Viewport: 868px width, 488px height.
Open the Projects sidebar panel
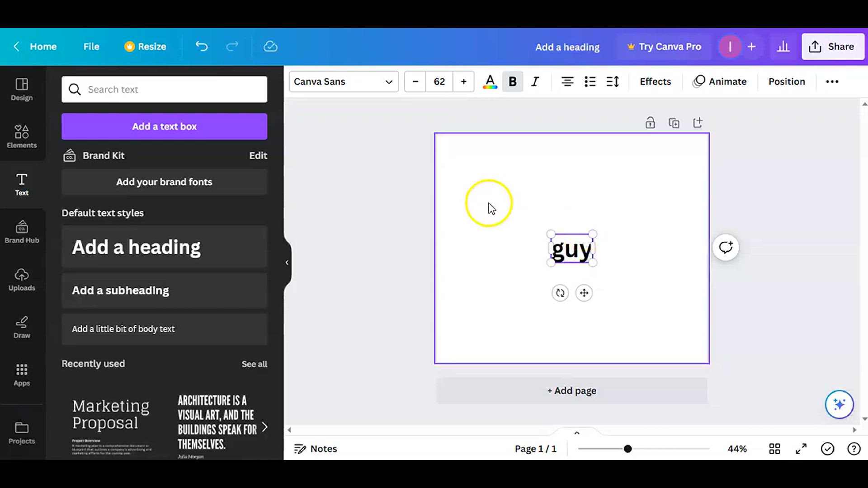(22, 433)
